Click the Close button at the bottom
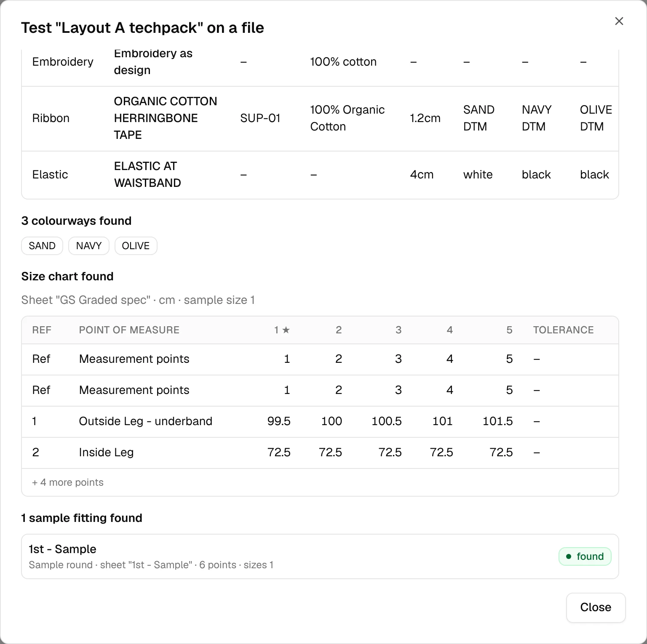The width and height of the screenshot is (647, 644). tap(596, 607)
